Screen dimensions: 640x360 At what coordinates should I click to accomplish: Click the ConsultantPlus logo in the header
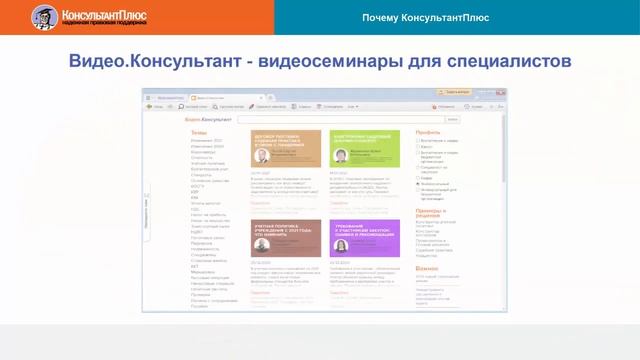89,17
